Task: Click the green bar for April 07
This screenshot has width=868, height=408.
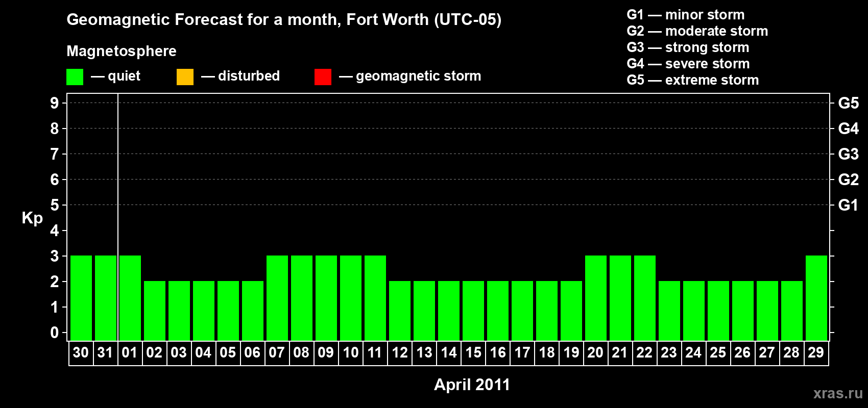Action: (x=277, y=298)
